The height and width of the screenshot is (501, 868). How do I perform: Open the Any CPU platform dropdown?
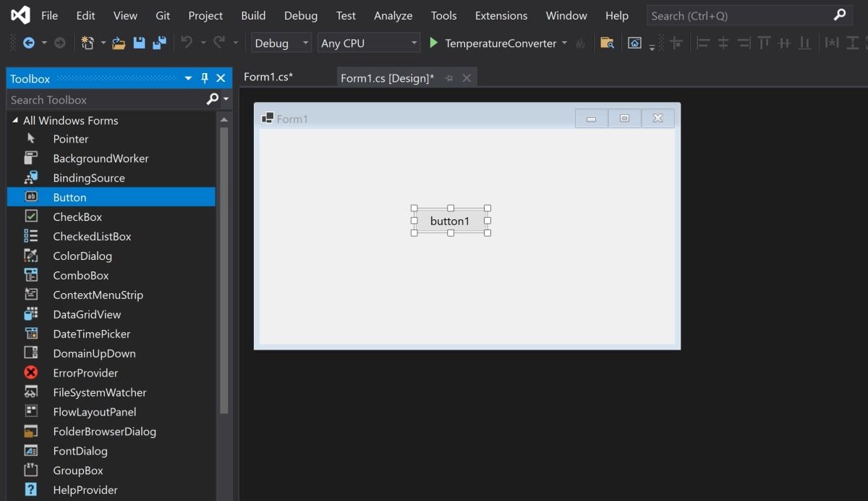tap(368, 43)
